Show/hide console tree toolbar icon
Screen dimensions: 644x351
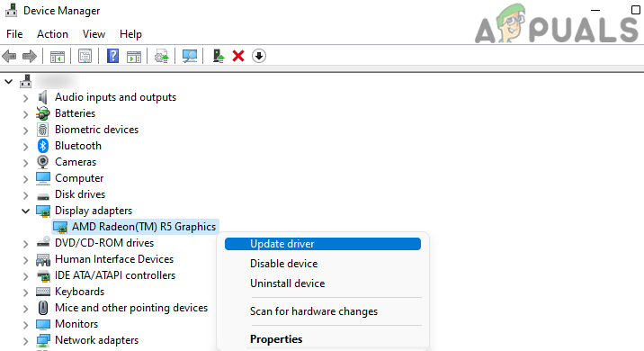57,57
